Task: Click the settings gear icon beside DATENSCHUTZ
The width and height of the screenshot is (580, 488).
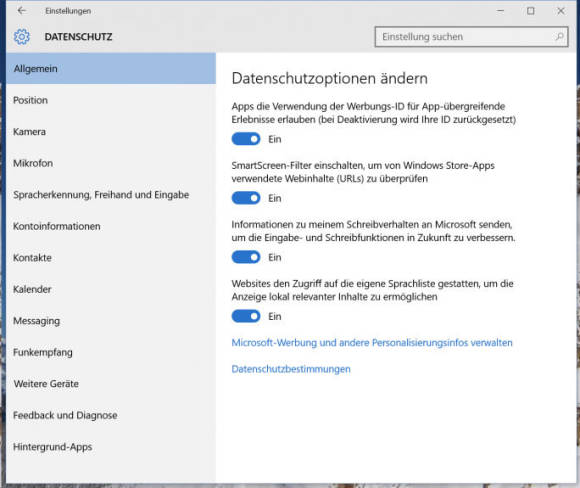Action: coord(22,37)
